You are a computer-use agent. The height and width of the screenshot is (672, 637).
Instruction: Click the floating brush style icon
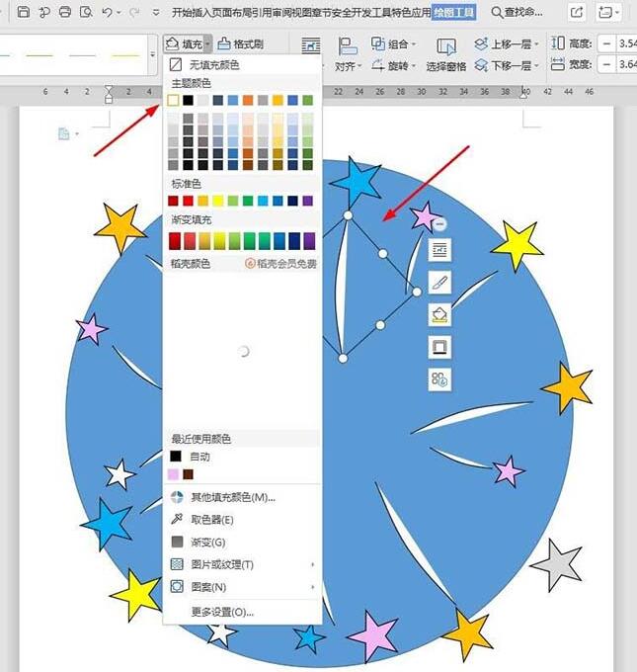click(x=439, y=283)
